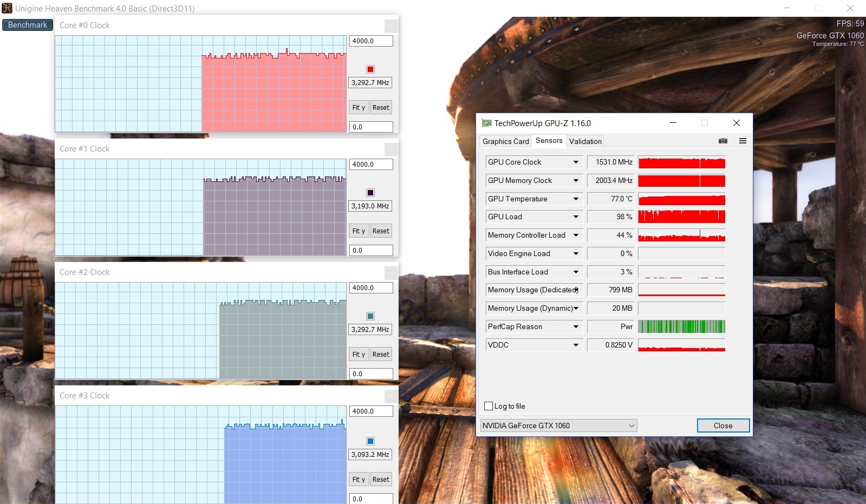Click Reset for Core #1 Clock
The image size is (866, 504).
tap(381, 231)
